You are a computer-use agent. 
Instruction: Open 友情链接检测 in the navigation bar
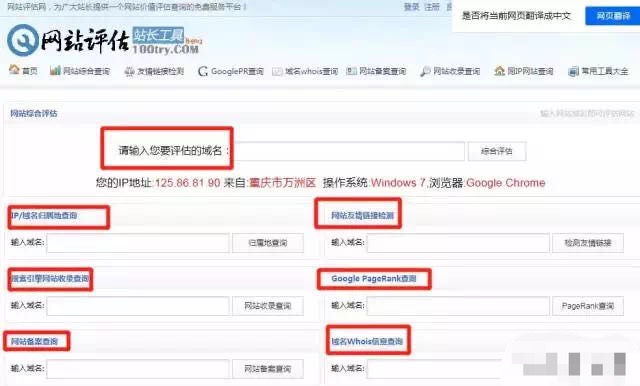point(160,71)
